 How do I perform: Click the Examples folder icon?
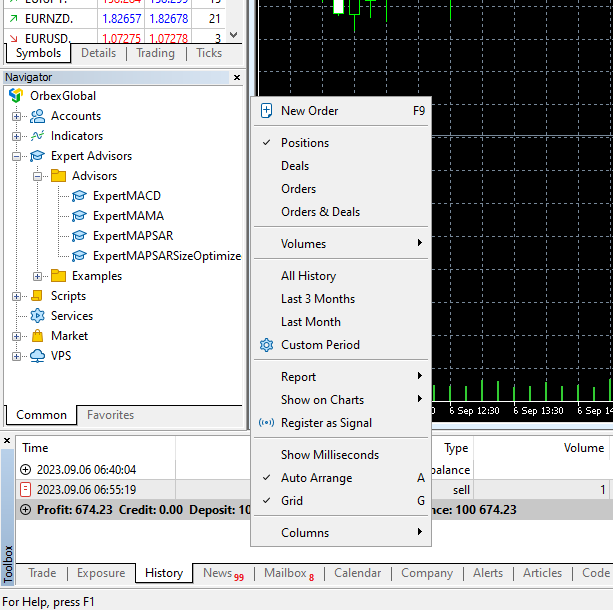tap(58, 276)
